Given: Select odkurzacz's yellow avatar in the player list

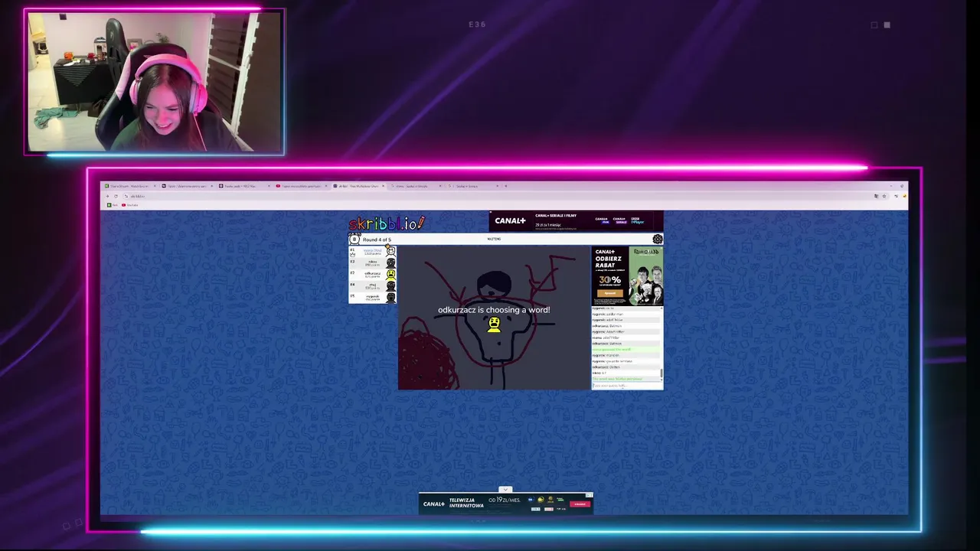Looking at the screenshot, I should tap(390, 274).
